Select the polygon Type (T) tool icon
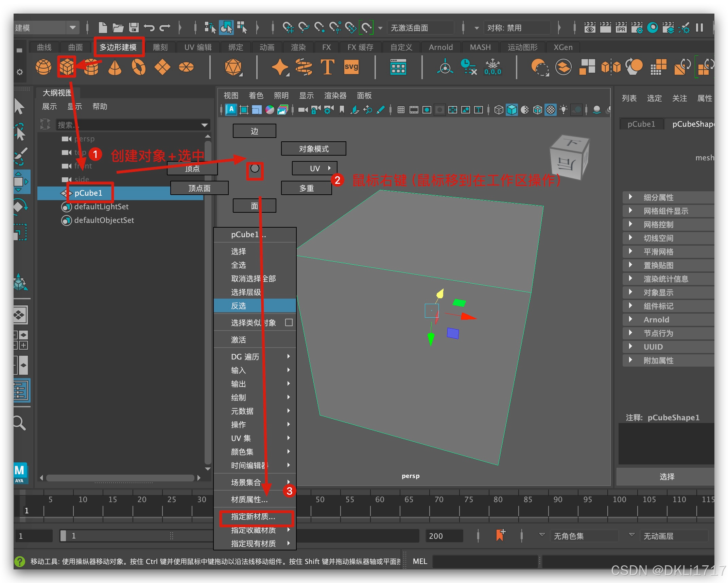The height and width of the screenshot is (583, 728). [327, 67]
